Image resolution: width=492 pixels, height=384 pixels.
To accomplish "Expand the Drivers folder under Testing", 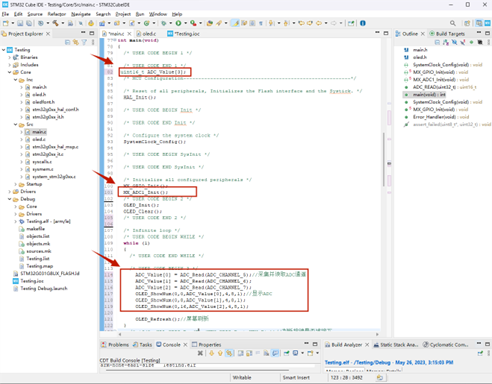I will click(x=10, y=191).
